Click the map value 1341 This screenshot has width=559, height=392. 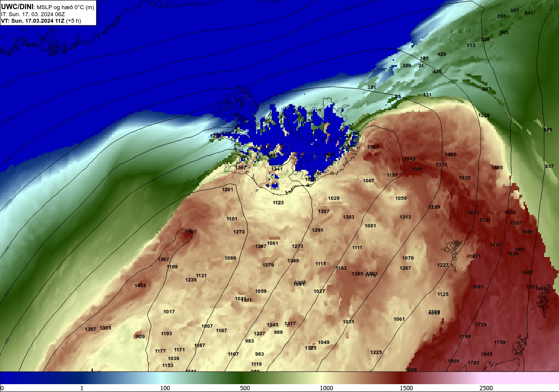click(x=277, y=169)
